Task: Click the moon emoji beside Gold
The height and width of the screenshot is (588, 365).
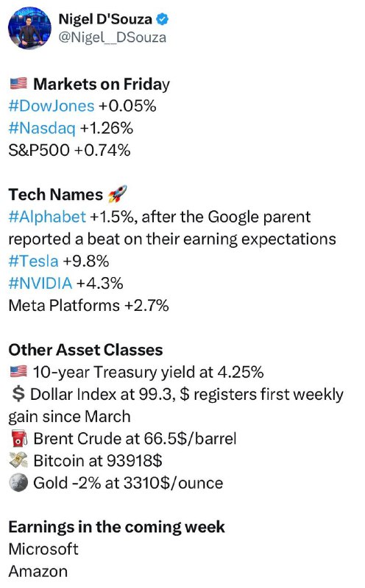Action: point(19,483)
